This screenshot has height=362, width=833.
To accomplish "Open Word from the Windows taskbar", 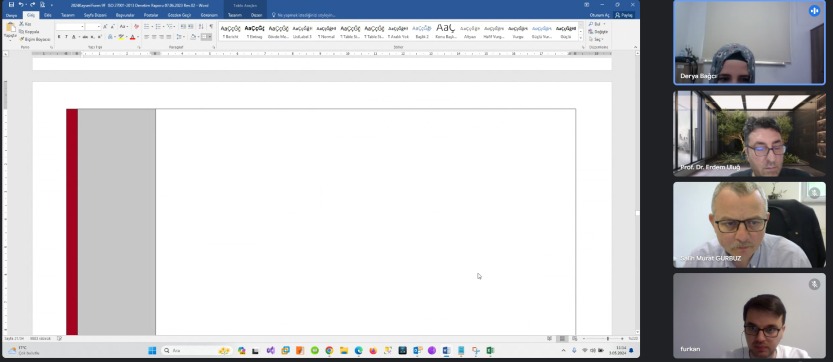I will (x=446, y=350).
